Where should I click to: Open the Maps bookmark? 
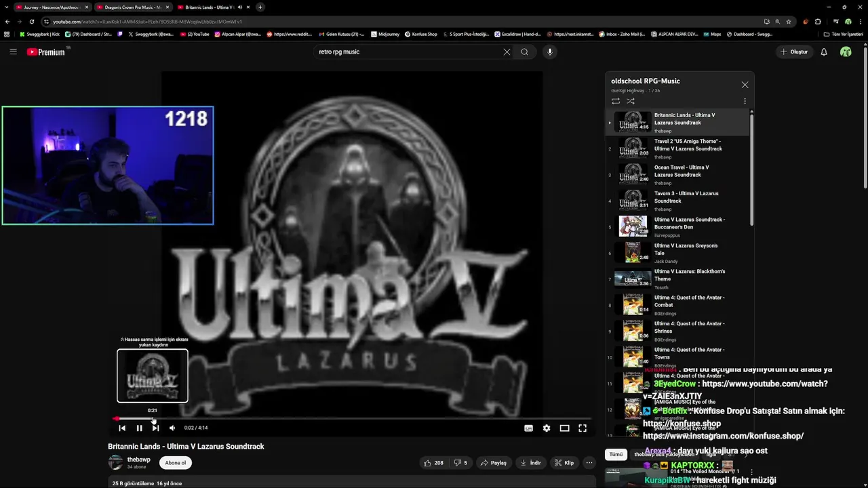(713, 34)
